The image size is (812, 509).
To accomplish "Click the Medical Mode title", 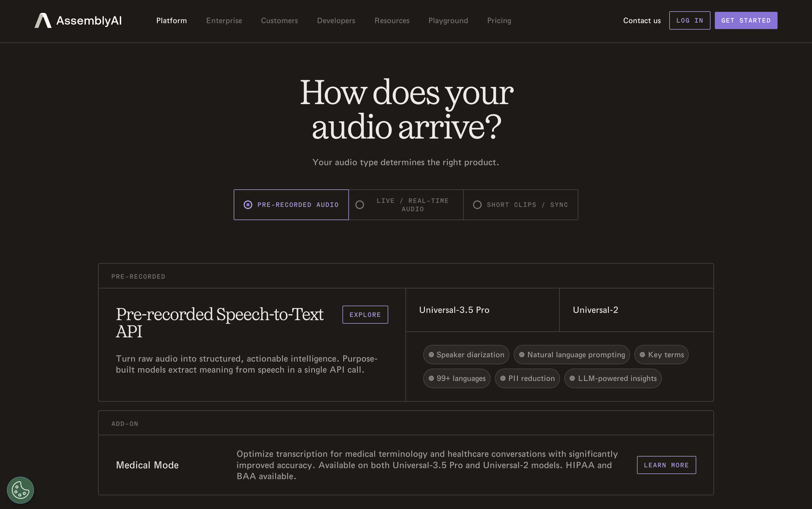I will (147, 465).
